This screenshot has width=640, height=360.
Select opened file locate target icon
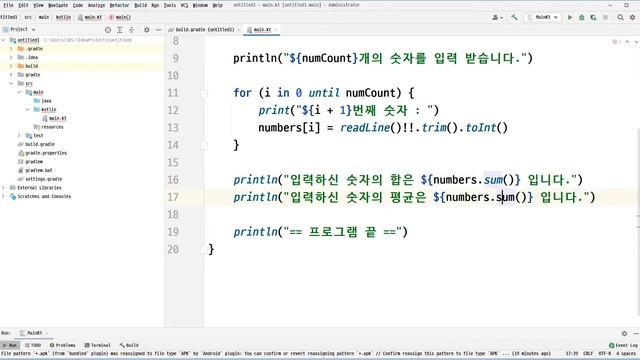(108, 30)
